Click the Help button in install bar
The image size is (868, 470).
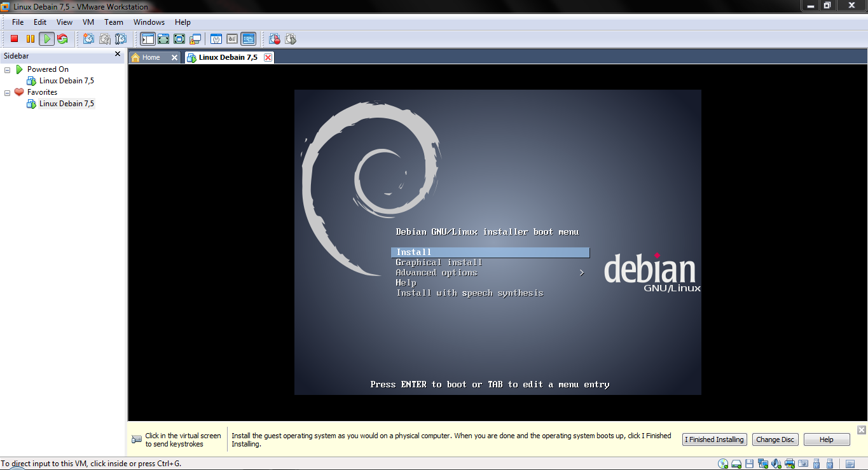click(827, 439)
